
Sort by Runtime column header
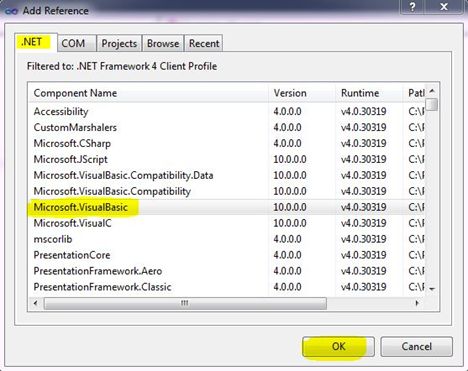(369, 93)
